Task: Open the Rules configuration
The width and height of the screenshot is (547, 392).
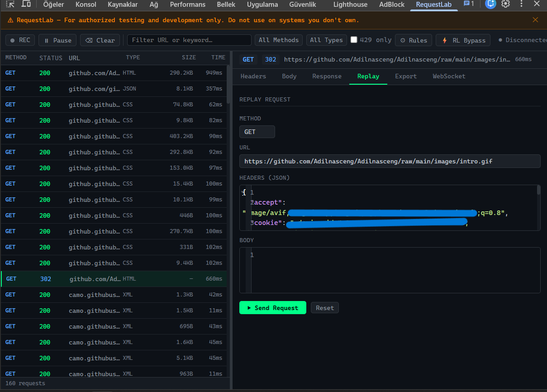Action: (x=413, y=40)
